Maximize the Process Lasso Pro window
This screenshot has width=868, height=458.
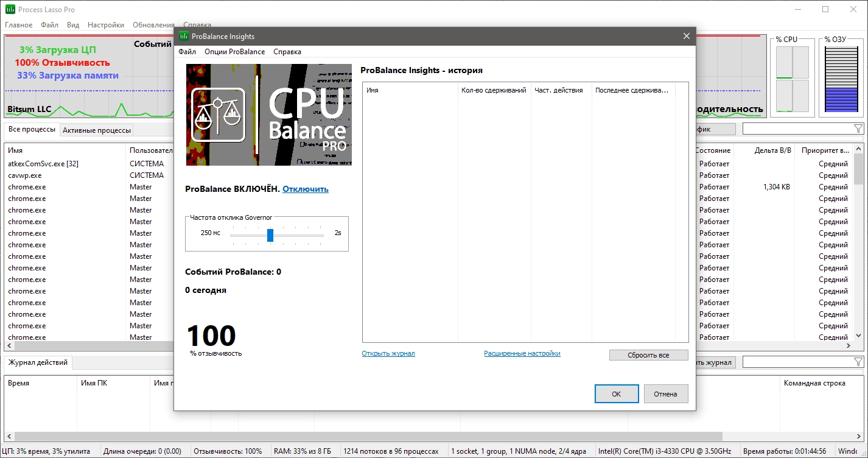tap(825, 9)
